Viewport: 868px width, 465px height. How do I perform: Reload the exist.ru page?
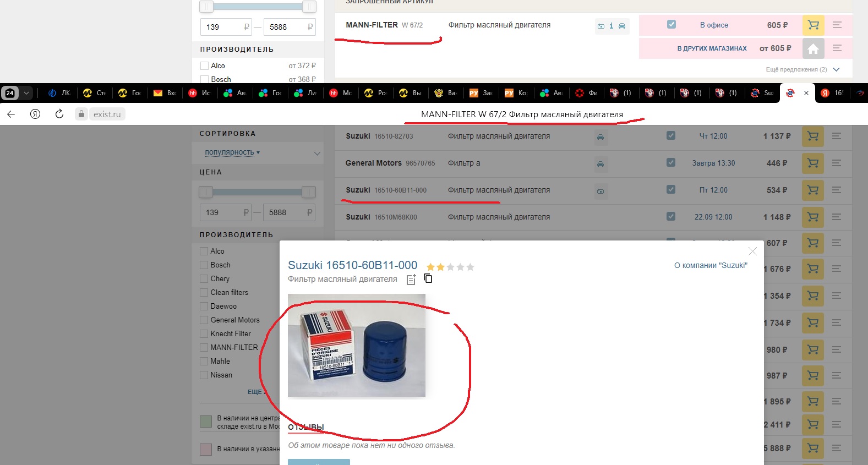click(x=59, y=114)
